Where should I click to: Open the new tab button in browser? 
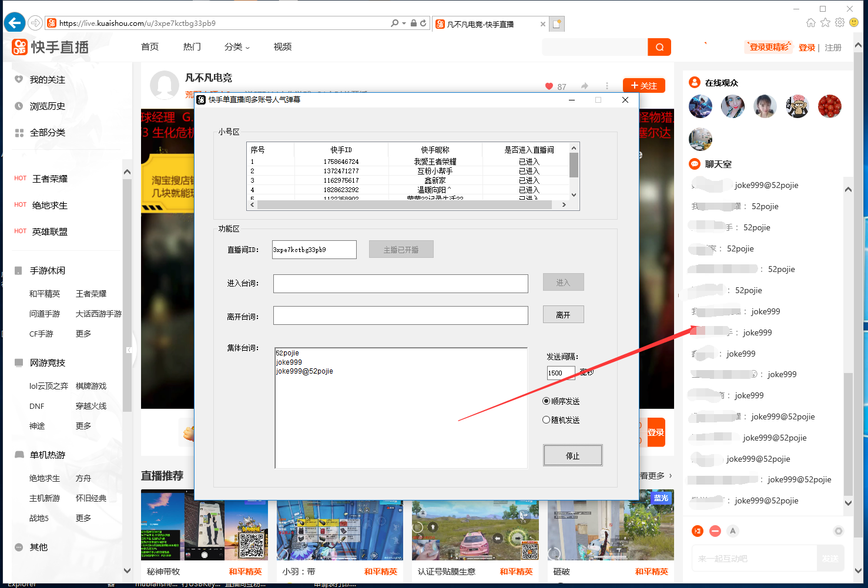click(557, 24)
